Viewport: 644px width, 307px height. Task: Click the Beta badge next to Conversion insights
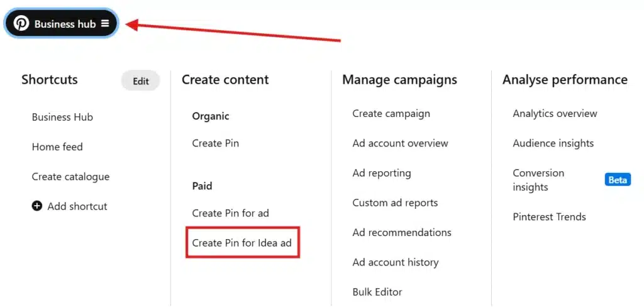coord(618,179)
